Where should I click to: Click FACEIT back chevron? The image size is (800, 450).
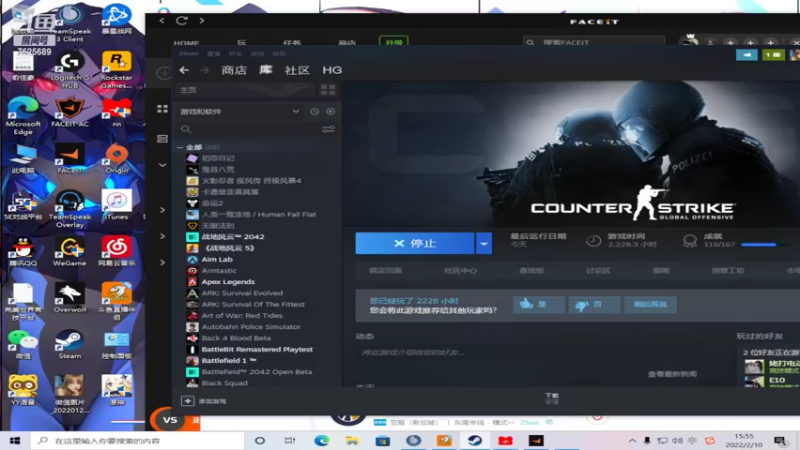(162, 20)
